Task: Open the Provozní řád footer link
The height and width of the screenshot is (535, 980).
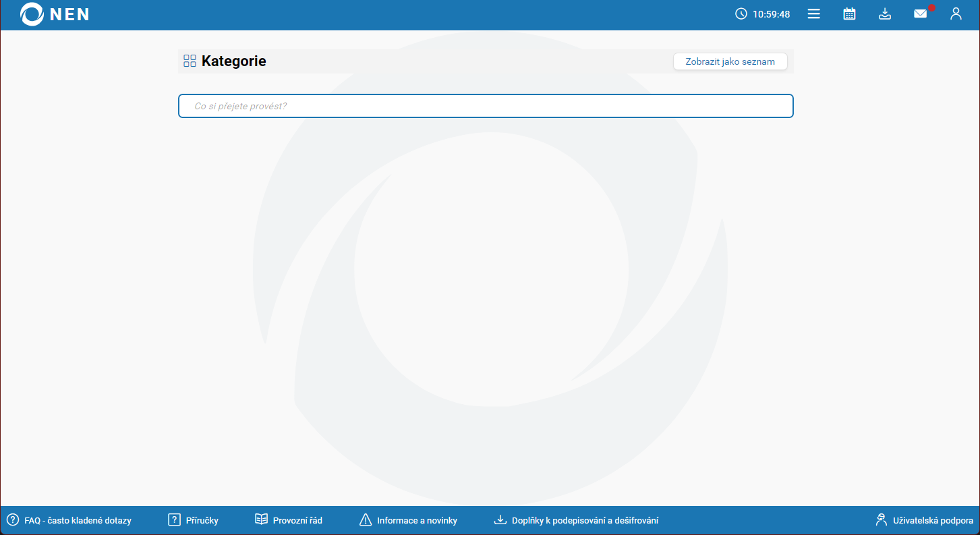Action: [x=289, y=520]
